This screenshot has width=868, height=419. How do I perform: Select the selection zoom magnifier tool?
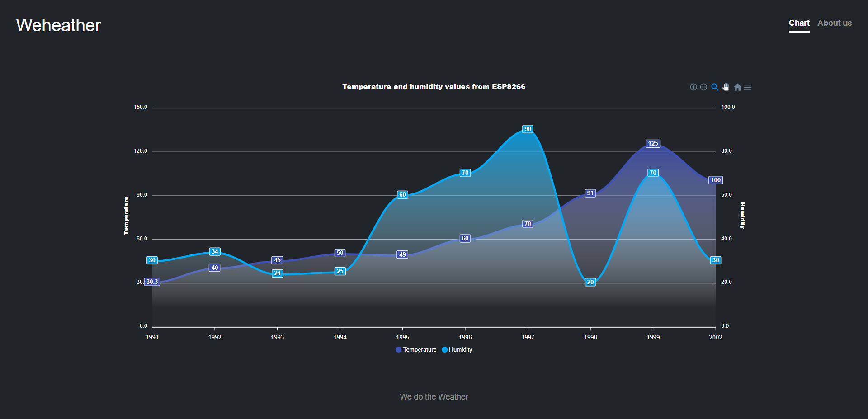pyautogui.click(x=715, y=87)
